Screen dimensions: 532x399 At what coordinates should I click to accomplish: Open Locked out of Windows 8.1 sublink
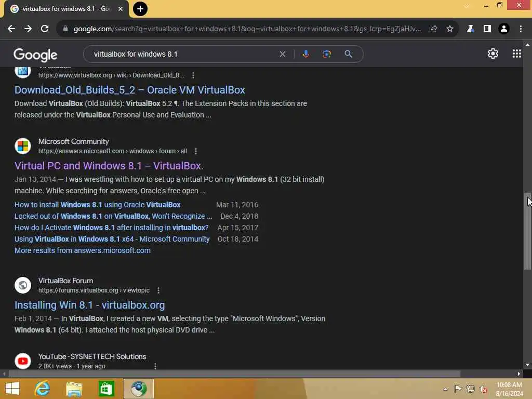(x=113, y=217)
